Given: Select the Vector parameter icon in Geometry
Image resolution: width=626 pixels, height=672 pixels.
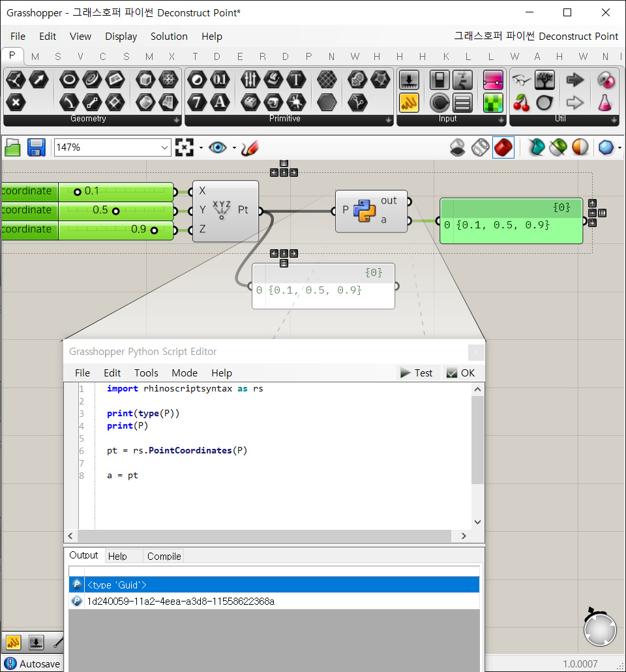Looking at the screenshot, I should tap(39, 80).
